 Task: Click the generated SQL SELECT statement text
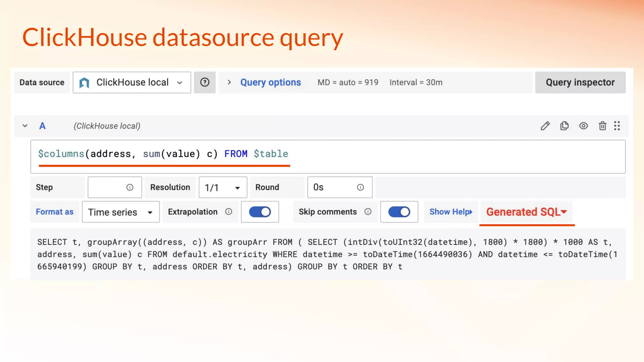pos(327,254)
